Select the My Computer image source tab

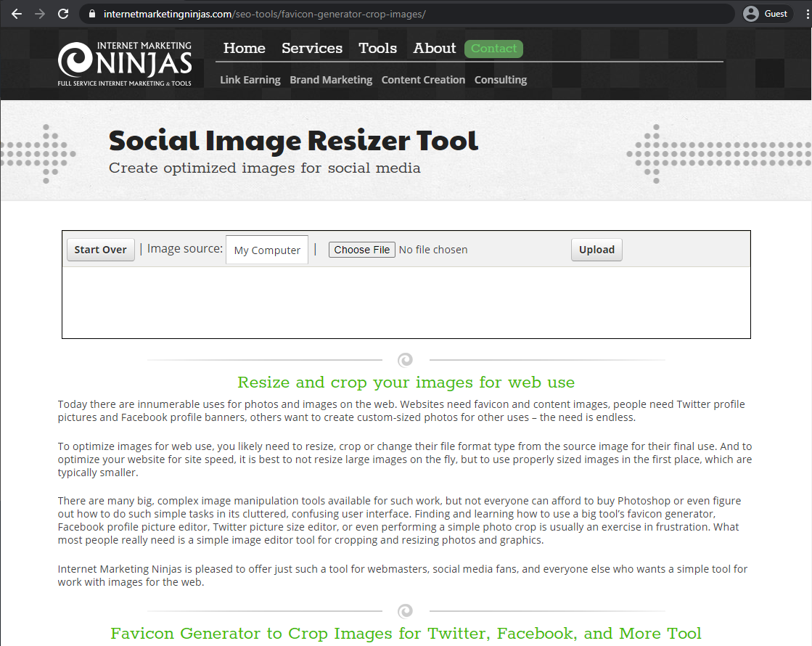(x=267, y=250)
